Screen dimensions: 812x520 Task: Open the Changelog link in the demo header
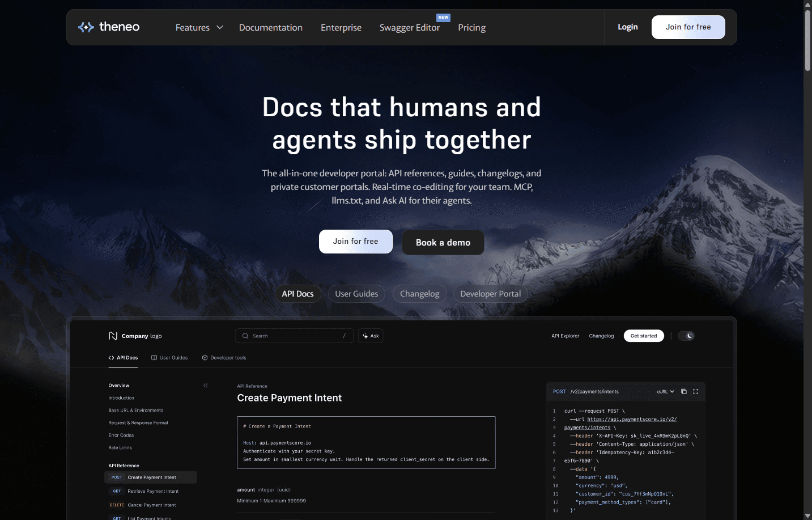tap(601, 336)
